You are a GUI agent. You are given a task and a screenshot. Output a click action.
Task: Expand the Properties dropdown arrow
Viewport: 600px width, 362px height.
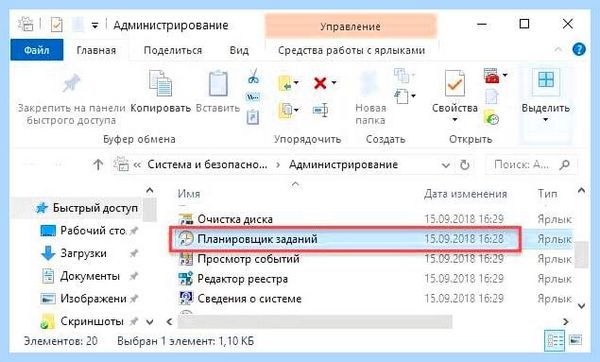click(455, 120)
